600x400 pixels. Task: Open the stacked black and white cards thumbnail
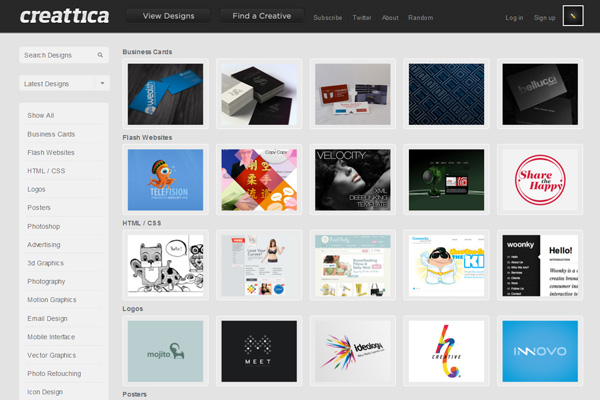pyautogui.click(x=259, y=94)
